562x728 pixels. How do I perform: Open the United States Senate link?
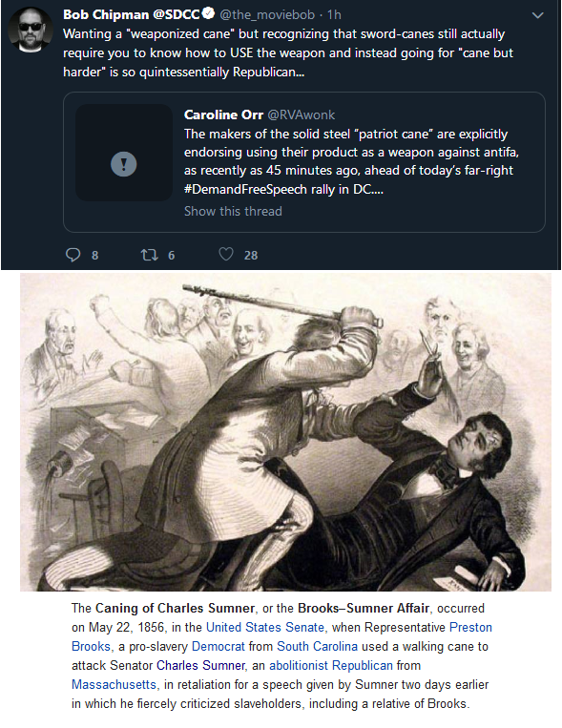264,627
